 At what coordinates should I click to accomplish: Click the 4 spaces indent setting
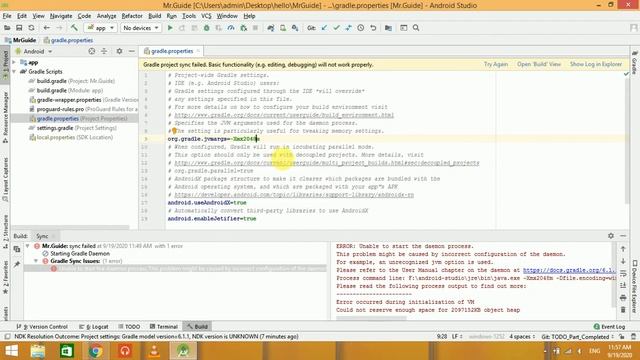click(522, 337)
